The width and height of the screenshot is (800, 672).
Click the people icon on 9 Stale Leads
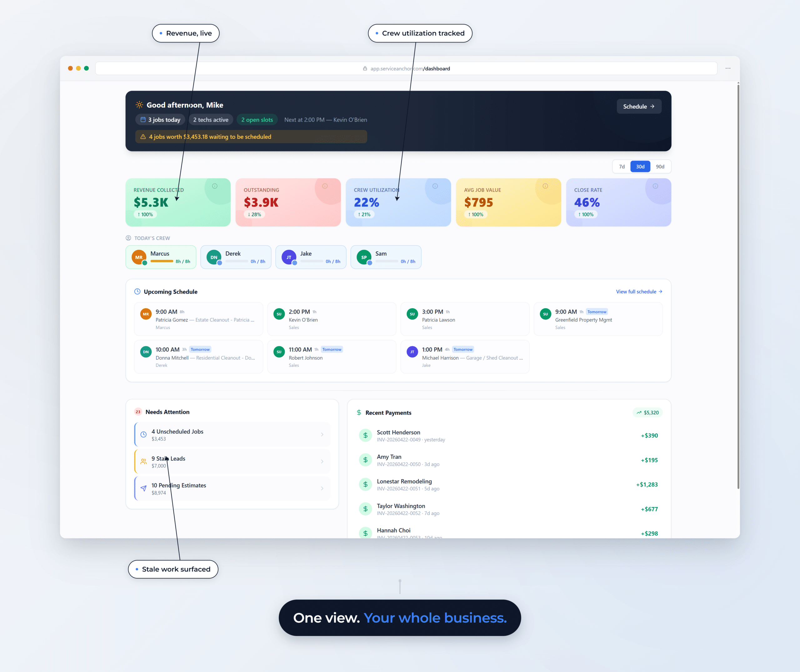(144, 461)
